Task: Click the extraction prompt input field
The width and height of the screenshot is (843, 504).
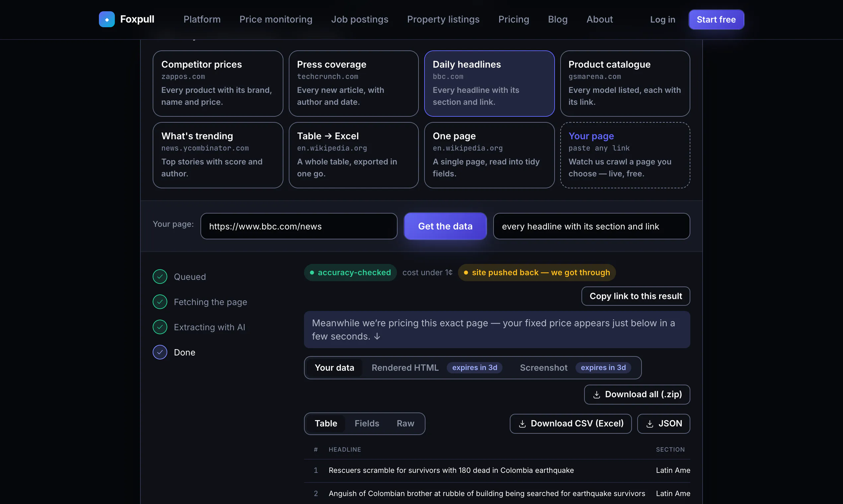Action: [x=591, y=226]
